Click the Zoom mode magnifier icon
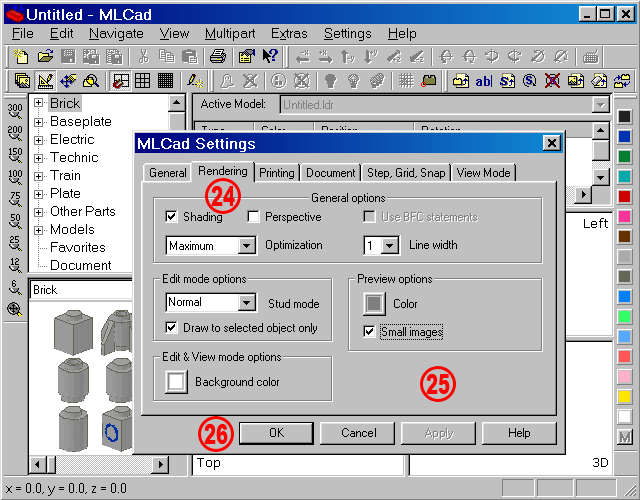 click(91, 81)
